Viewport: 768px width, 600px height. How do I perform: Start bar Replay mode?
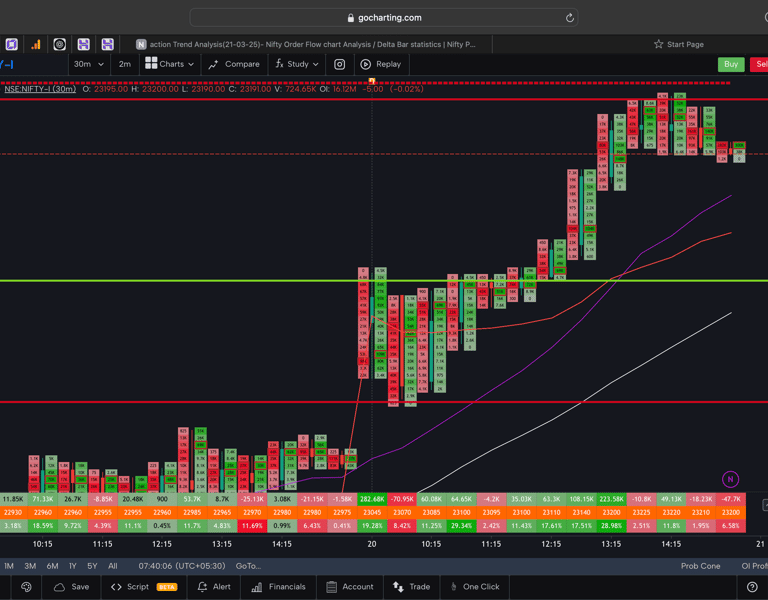point(381,64)
